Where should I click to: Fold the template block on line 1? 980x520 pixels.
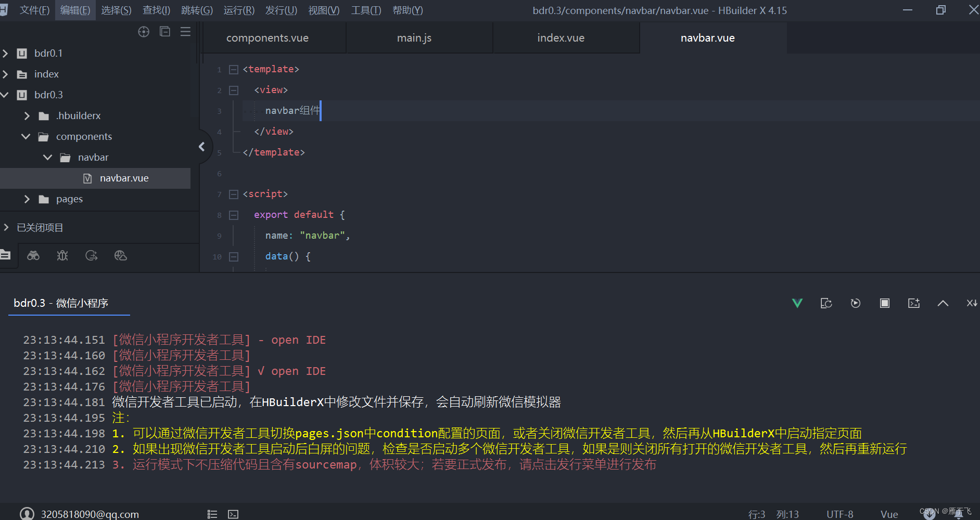(234, 69)
